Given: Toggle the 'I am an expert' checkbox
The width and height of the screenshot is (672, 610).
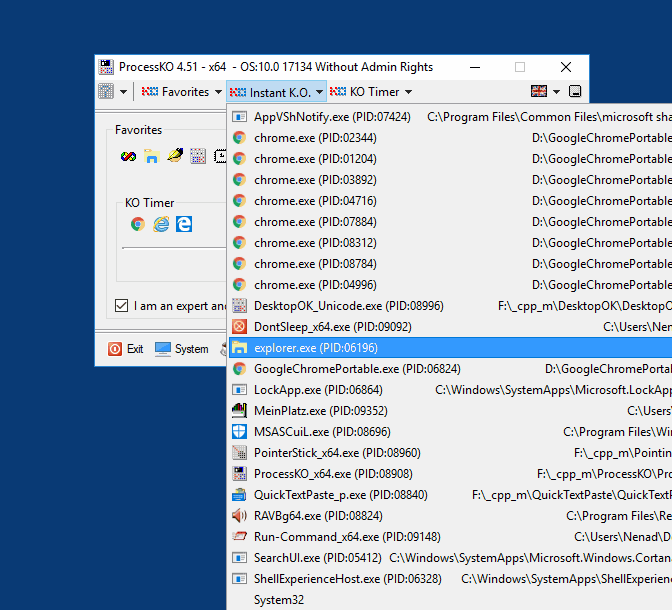Looking at the screenshot, I should pyautogui.click(x=121, y=306).
